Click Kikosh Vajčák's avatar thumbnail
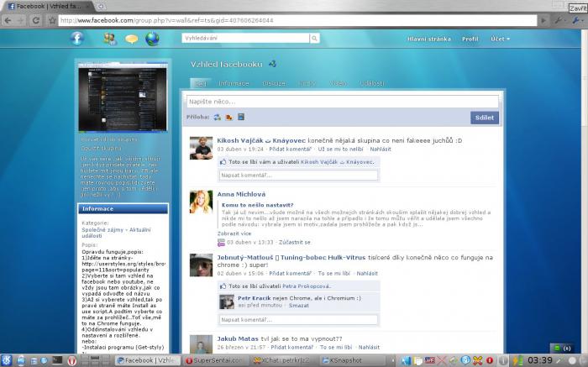The width and height of the screenshot is (588, 367). [201, 148]
